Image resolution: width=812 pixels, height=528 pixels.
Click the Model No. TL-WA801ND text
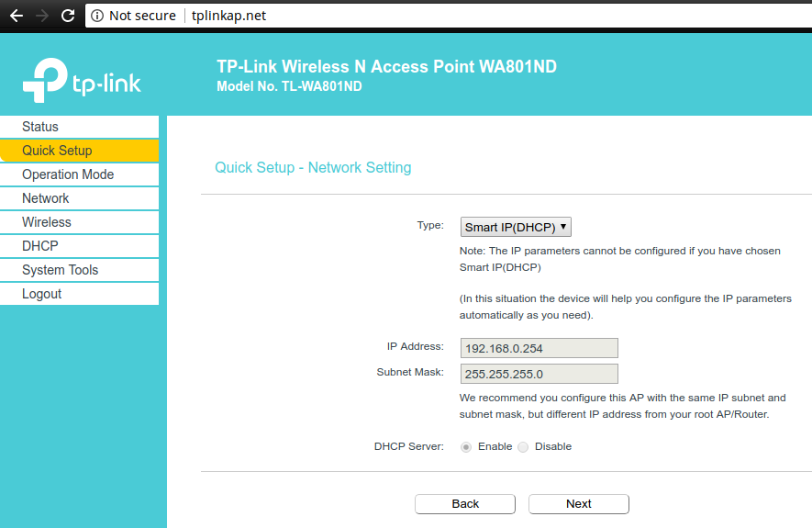[x=289, y=86]
